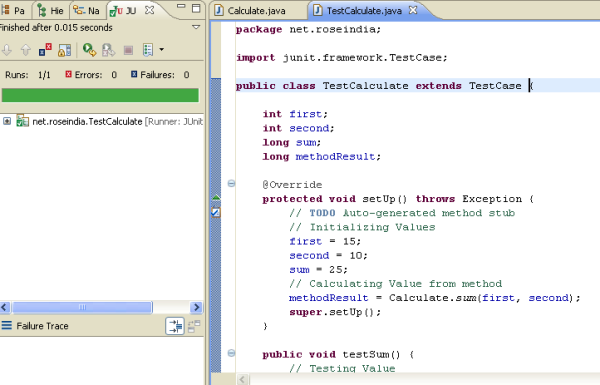Screen dimensions: 600x385
Task: Click the 'public void testSum()' method line
Action: (338, 355)
